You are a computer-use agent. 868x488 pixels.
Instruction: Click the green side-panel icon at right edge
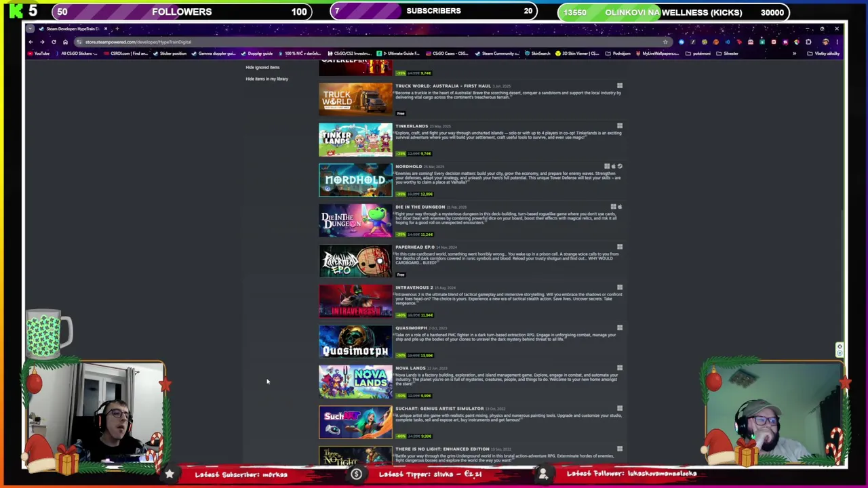click(x=840, y=349)
